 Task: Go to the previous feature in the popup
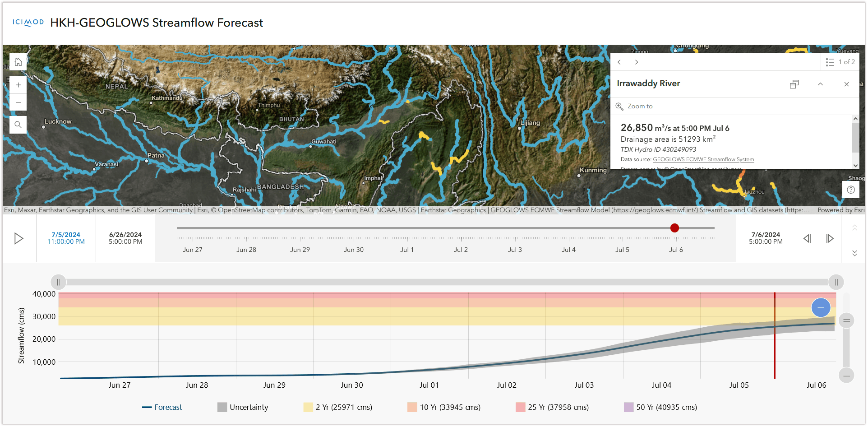(619, 62)
